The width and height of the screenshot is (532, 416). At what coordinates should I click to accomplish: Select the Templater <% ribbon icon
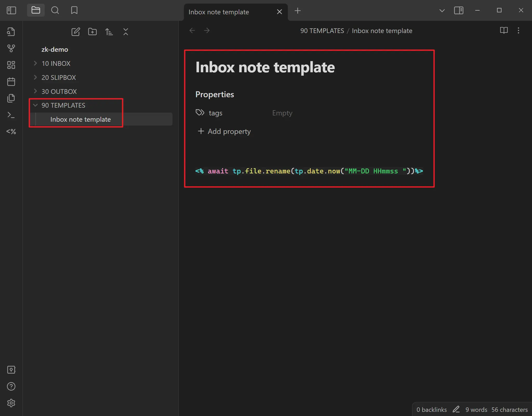click(x=11, y=132)
